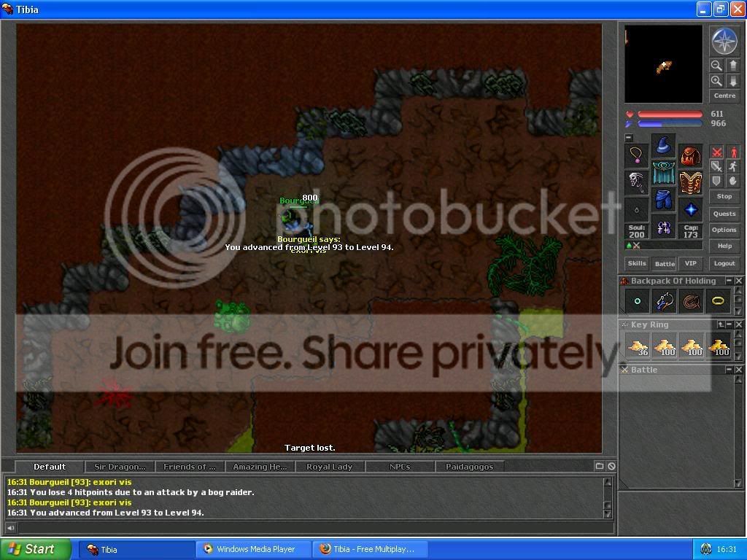The height and width of the screenshot is (560, 747).
Task: Zoom in the minimap with plus magnifier
Action: [716, 80]
